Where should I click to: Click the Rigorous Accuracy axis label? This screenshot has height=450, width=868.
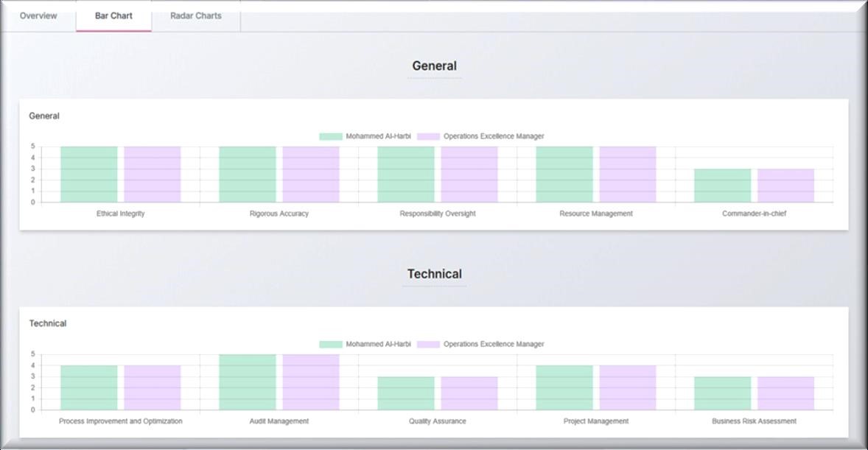279,214
